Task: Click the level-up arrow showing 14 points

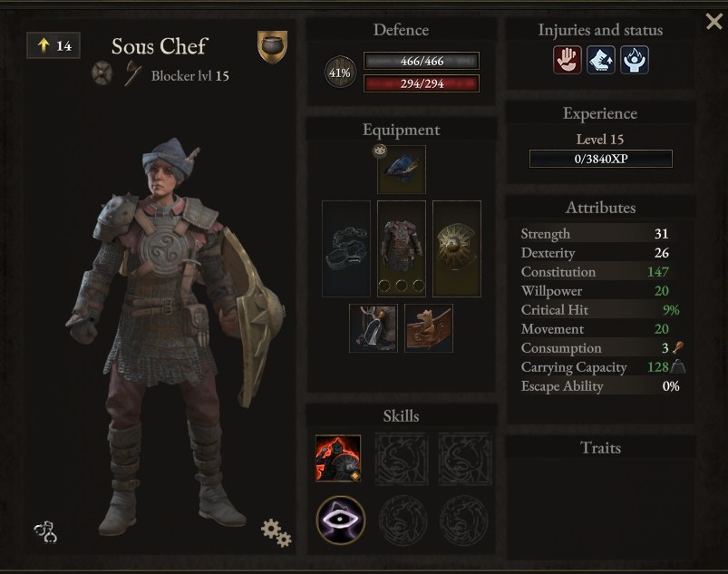Action: [53, 45]
